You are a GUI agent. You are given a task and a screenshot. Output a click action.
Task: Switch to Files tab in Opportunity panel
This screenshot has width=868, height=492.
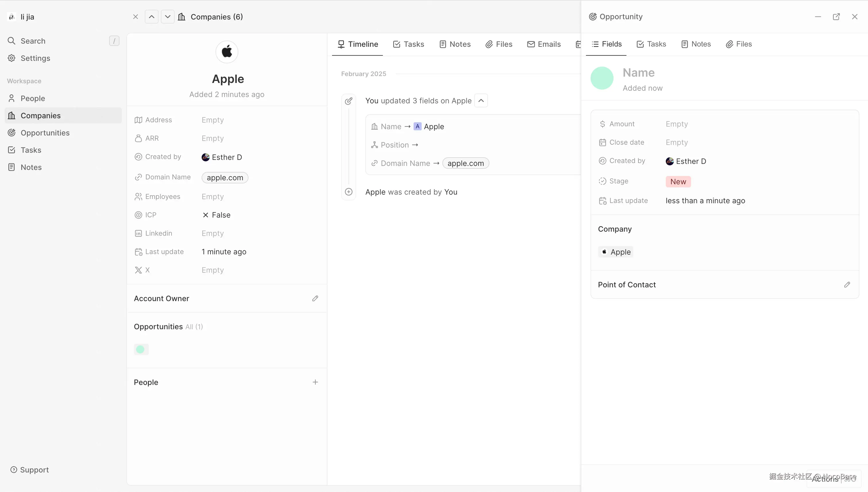[739, 44]
